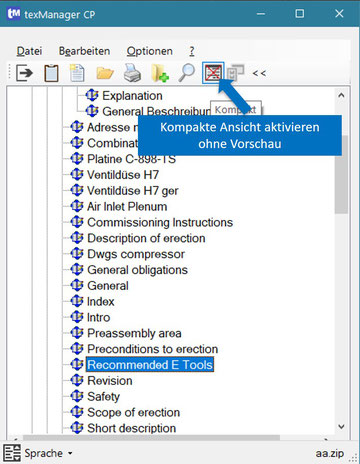The height and width of the screenshot is (464, 360).
Task: Select the Intro tree item
Action: point(99,317)
